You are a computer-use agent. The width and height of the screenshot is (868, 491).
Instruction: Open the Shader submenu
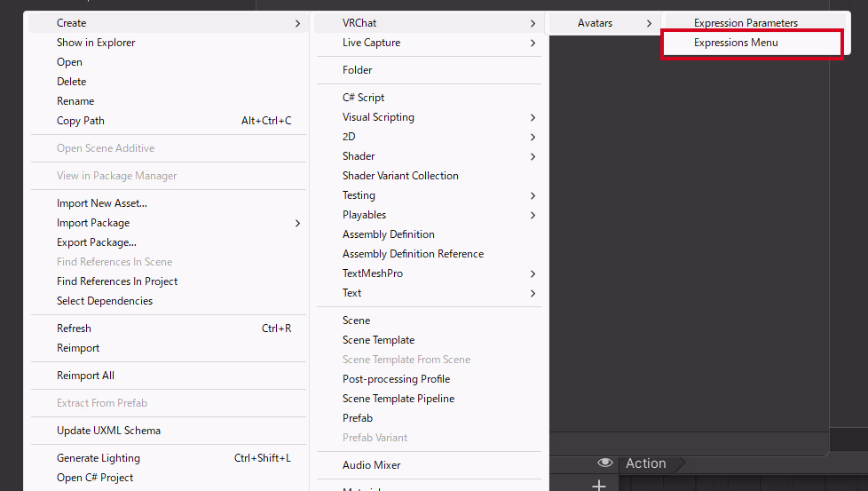coord(429,156)
